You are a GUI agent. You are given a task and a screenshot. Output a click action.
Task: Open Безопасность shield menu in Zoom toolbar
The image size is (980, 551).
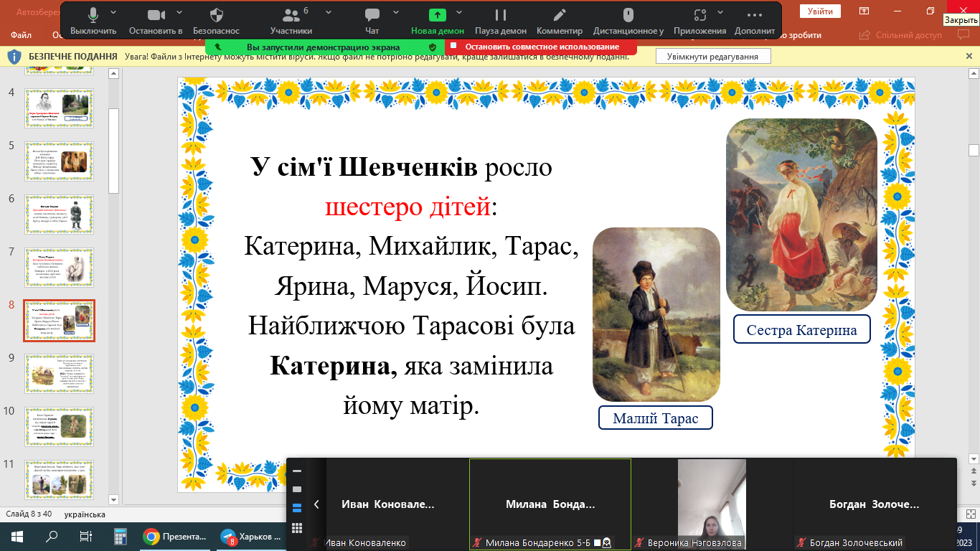216,20
